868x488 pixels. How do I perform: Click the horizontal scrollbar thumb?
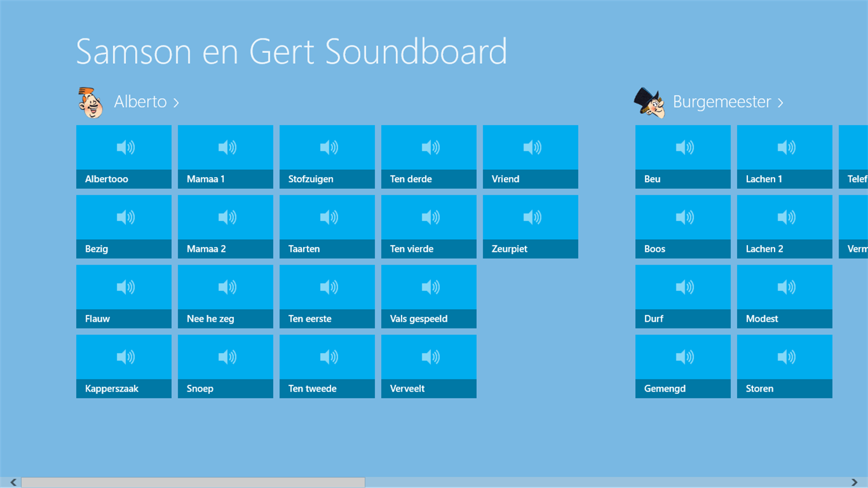[x=193, y=482]
